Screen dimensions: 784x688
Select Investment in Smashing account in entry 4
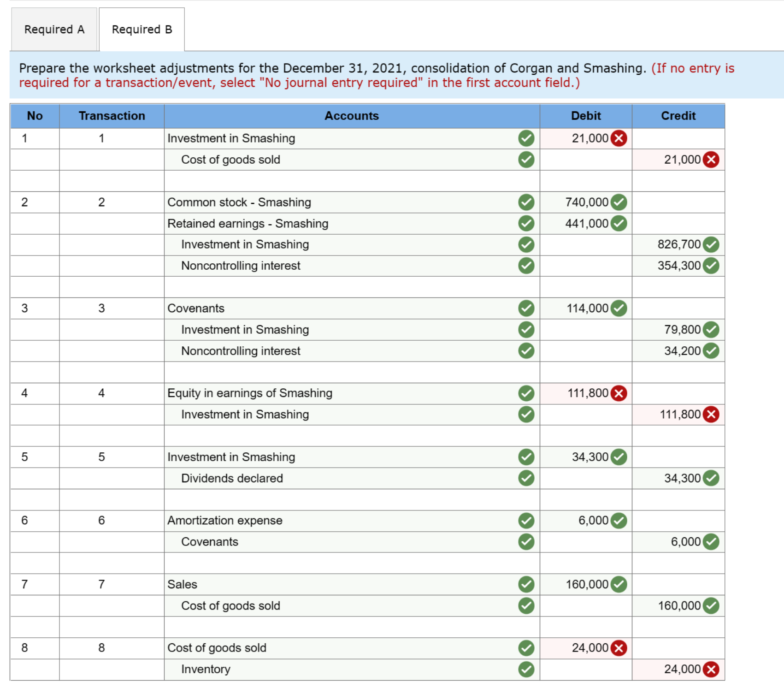click(352, 415)
